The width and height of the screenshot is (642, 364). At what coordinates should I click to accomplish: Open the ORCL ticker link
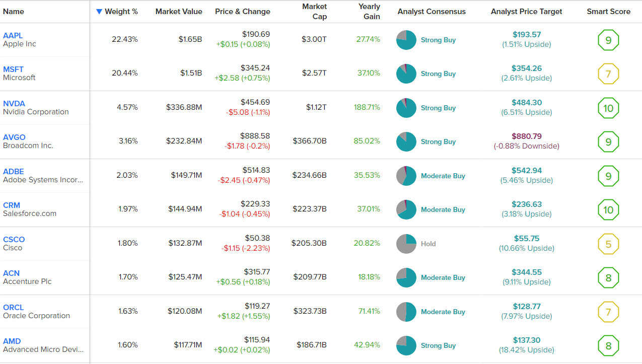(x=14, y=307)
